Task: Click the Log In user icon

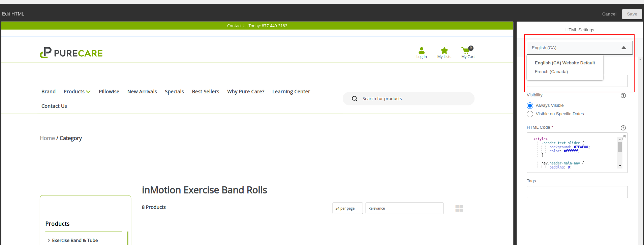Action: coord(421,51)
